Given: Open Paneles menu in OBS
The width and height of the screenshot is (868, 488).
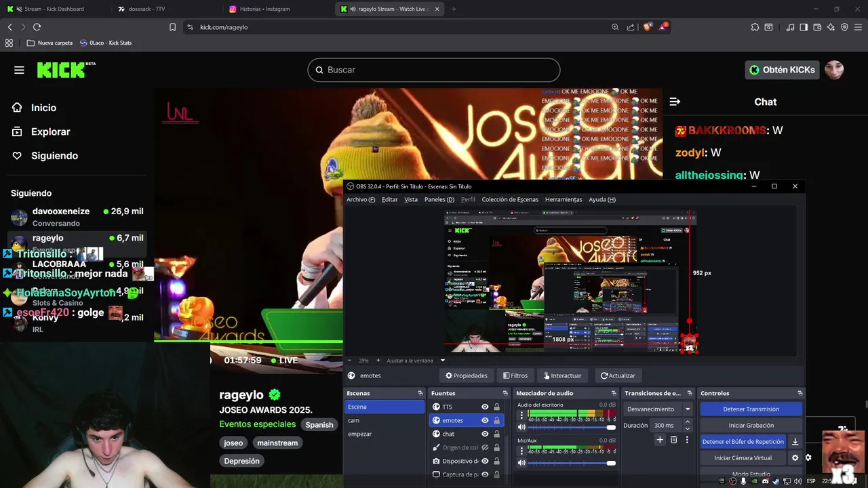Looking at the screenshot, I should (x=439, y=199).
